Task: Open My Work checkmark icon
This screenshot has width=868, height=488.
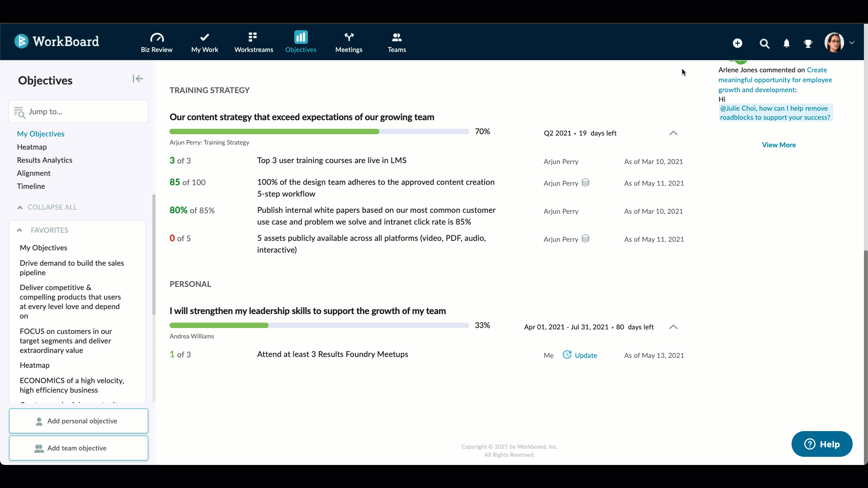Action: [x=205, y=37]
